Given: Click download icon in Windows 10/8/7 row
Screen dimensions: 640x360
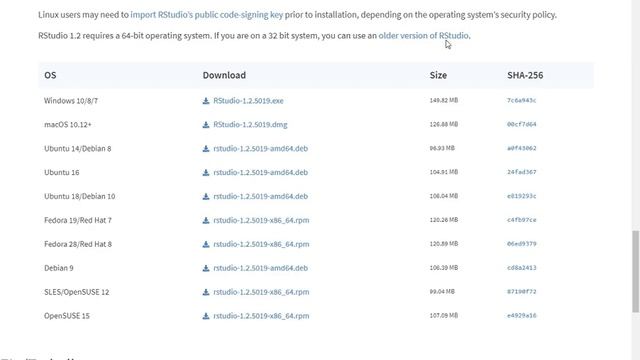Looking at the screenshot, I should 206,101.
